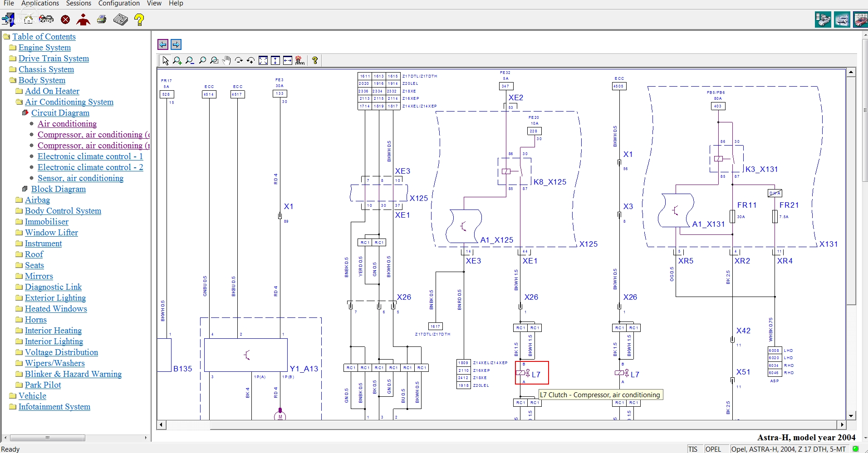Fit the diagram to window
This screenshot has height=453, width=868.
[263, 60]
